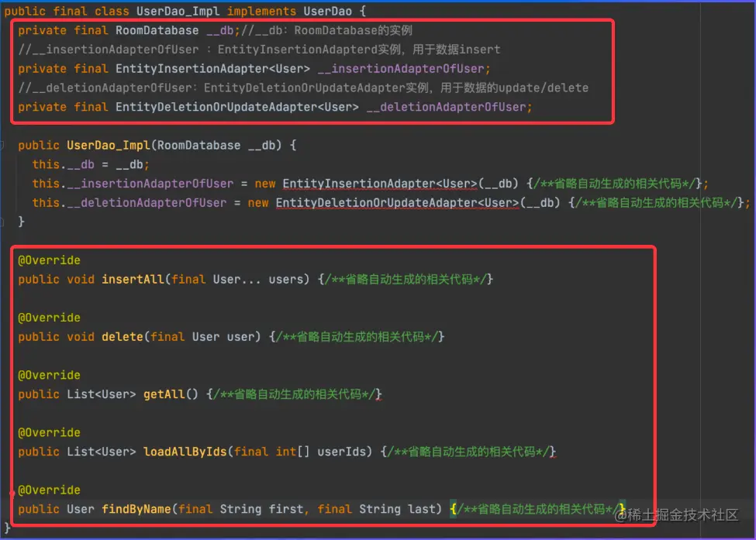
Task: Click the findByName method name
Action: pyautogui.click(x=136, y=509)
